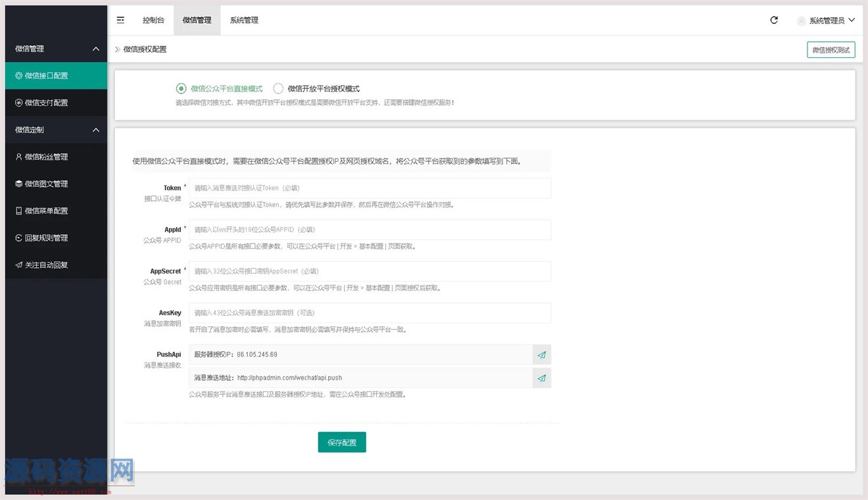Screen dimensions: 868x500
Task: Switch to the 微信管理 top tab
Action: (x=197, y=20)
